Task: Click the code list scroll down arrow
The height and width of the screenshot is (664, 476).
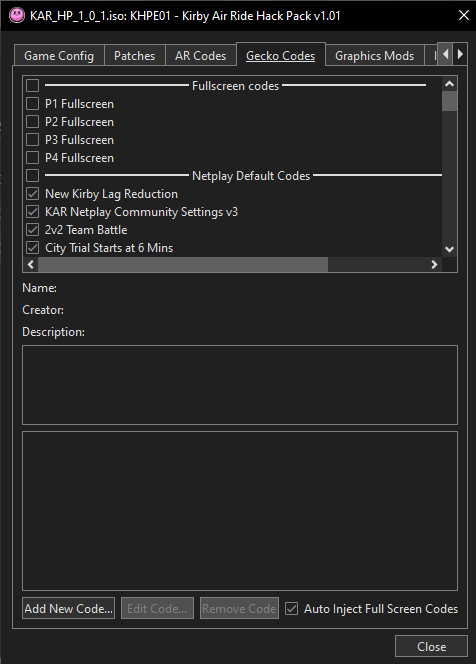Action: [x=449, y=249]
